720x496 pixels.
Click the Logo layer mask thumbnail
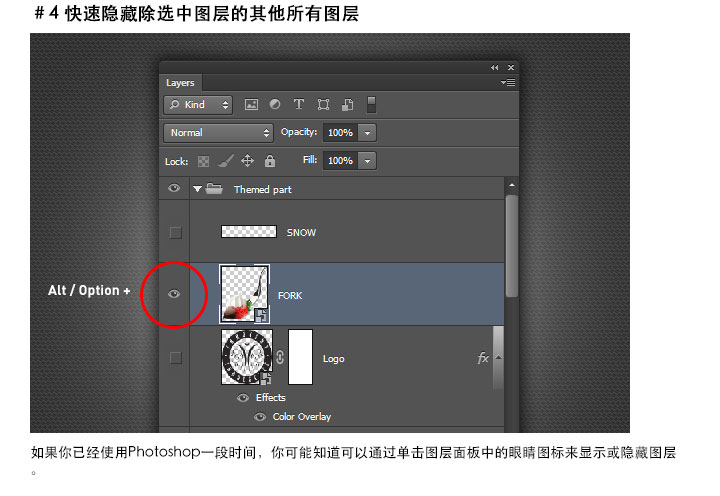(300, 357)
